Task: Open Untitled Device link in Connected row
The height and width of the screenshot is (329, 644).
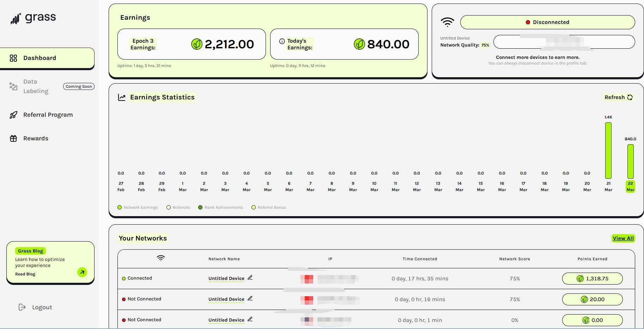Action: (x=226, y=279)
